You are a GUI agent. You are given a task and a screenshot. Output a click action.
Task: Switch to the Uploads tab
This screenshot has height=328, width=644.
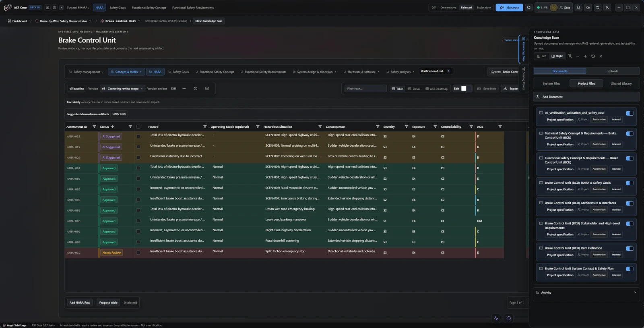pos(613,71)
